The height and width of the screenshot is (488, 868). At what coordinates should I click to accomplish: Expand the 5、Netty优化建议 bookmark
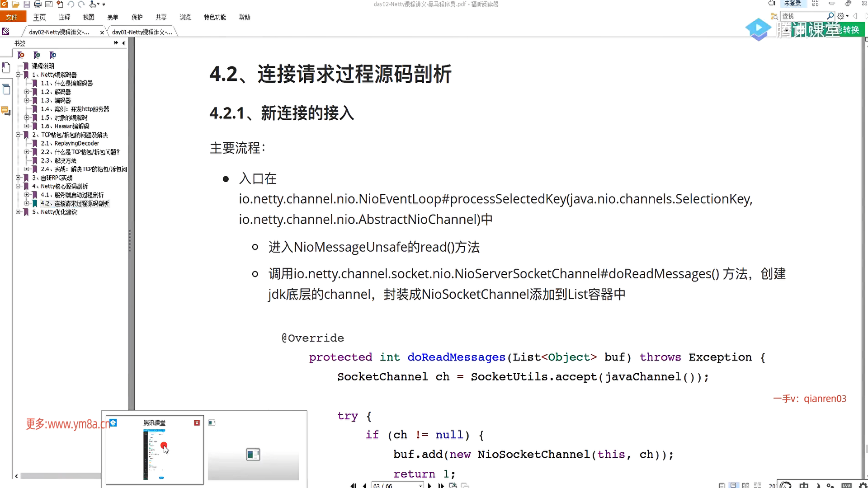18,212
